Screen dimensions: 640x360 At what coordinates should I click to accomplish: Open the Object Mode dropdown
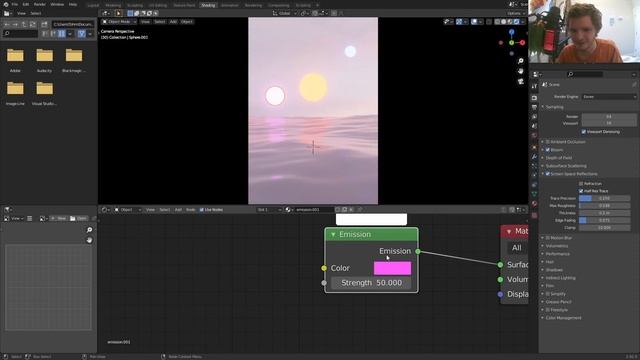(119, 22)
